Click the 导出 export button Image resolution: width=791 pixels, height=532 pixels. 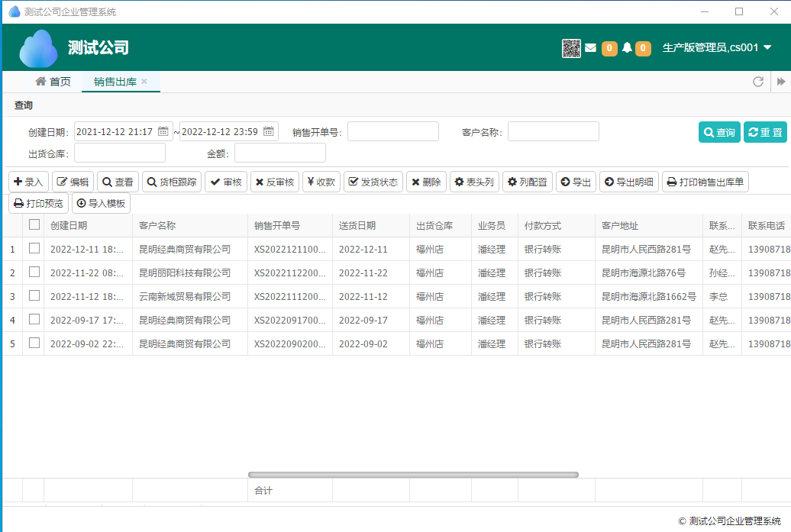(576, 182)
